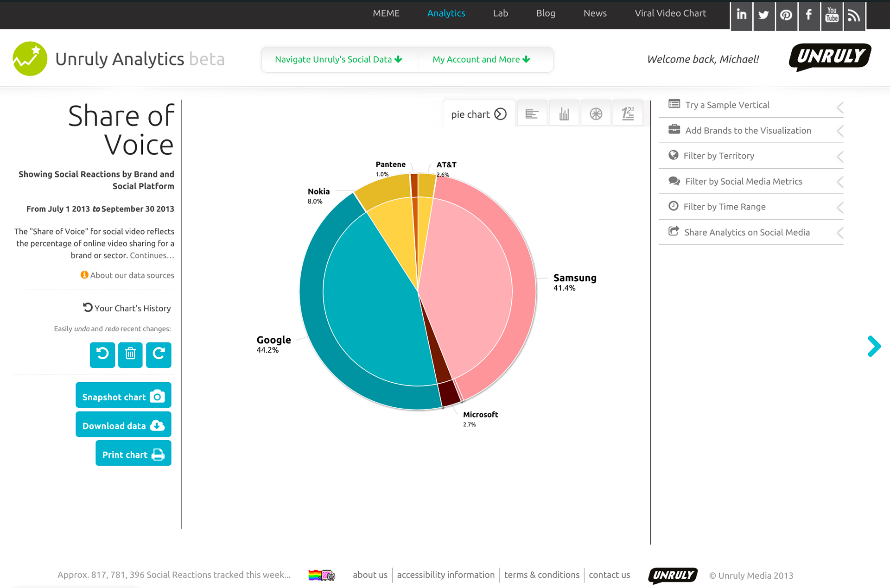
Task: Expand Add Brands to the Visualization
Action: 748,131
